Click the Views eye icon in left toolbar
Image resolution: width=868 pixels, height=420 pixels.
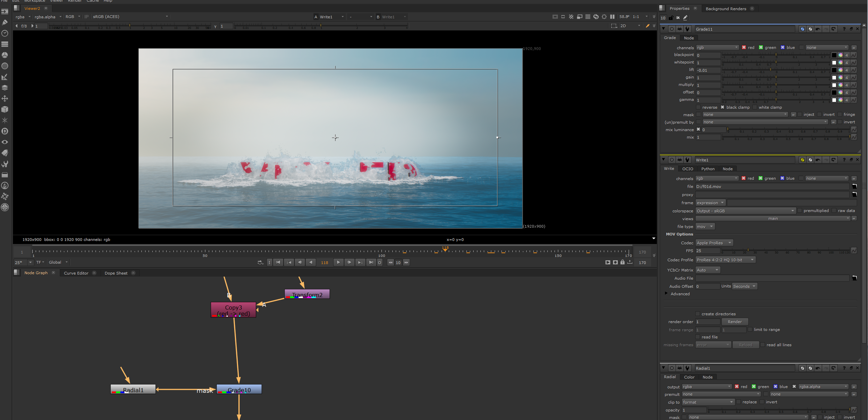pos(5,142)
